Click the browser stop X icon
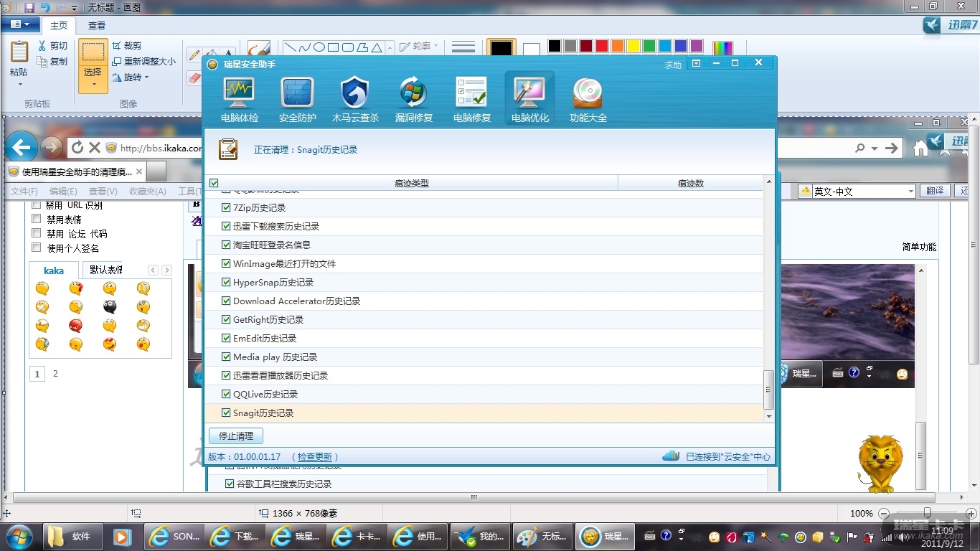Image resolution: width=980 pixels, height=551 pixels. (94, 148)
